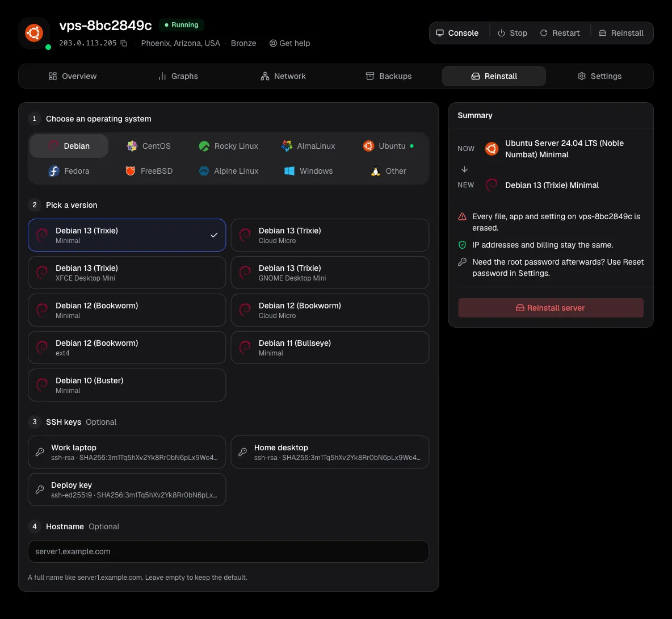The image size is (672, 619).
Task: Select Debian 12 (Bookworm) Minimal
Action: [127, 311]
